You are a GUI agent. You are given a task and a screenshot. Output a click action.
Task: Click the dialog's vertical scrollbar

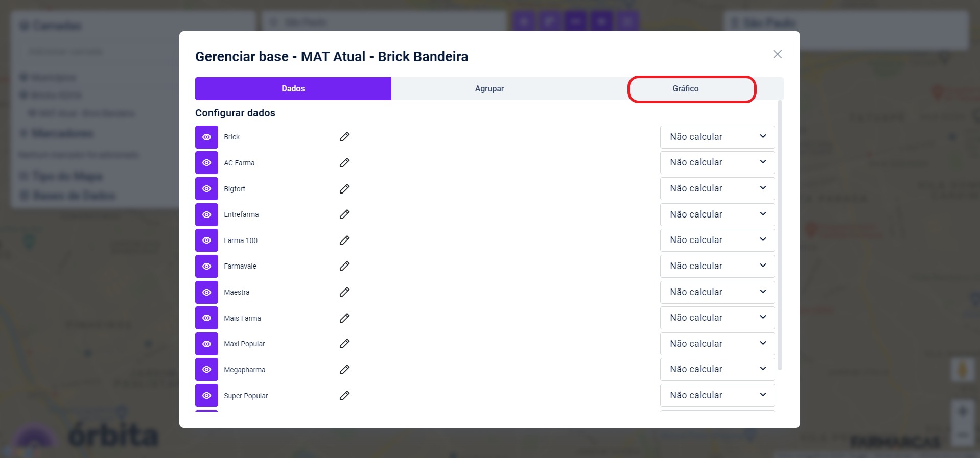point(780,235)
